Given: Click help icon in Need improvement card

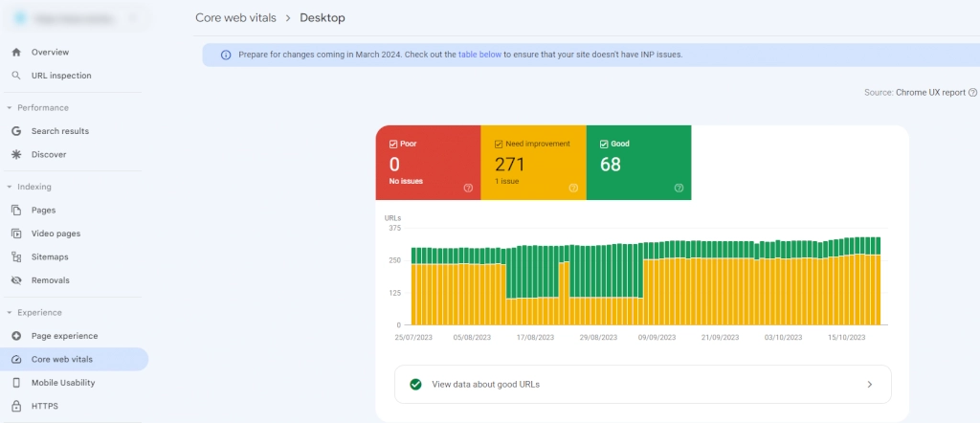Looking at the screenshot, I should [x=573, y=189].
